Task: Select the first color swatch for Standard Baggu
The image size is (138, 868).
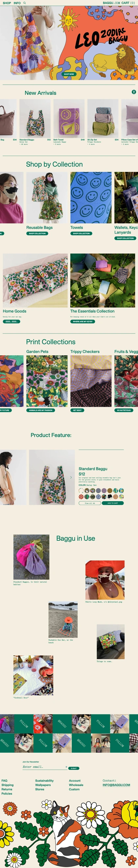Action: coord(81,491)
